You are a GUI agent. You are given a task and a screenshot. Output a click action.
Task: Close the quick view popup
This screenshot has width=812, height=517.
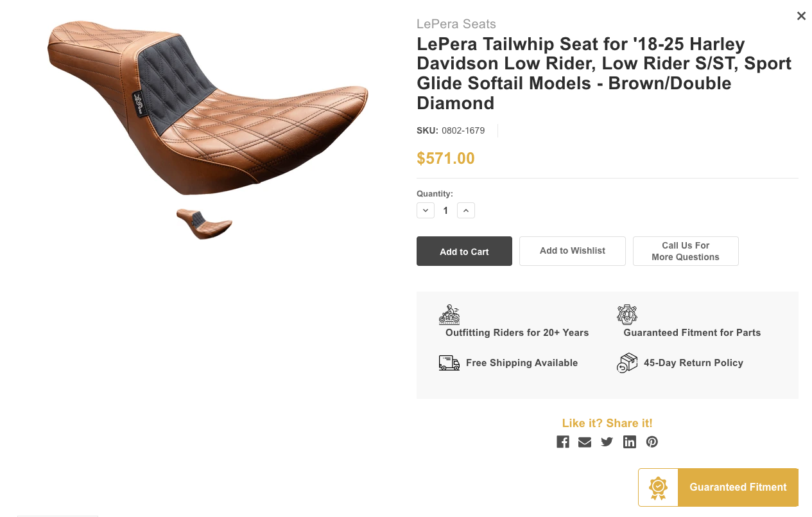click(x=801, y=16)
